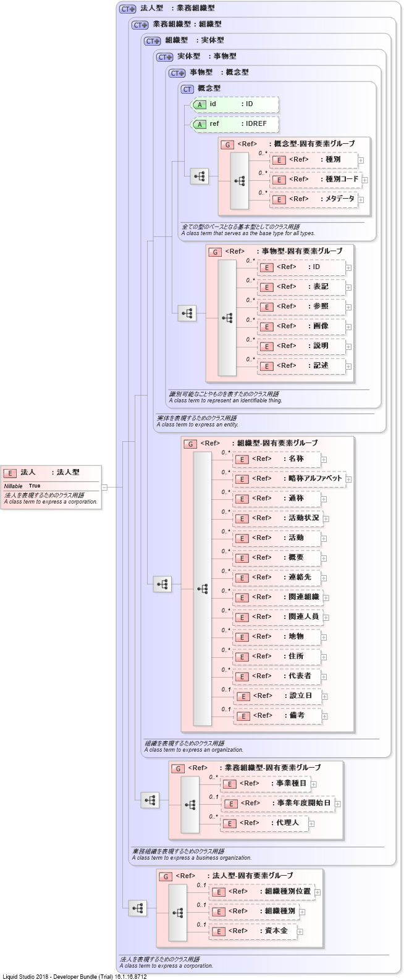This screenshot has width=404, height=980.
Task: Click the sequence icon inside 組織型-固有要素グループ
Action: (203, 589)
